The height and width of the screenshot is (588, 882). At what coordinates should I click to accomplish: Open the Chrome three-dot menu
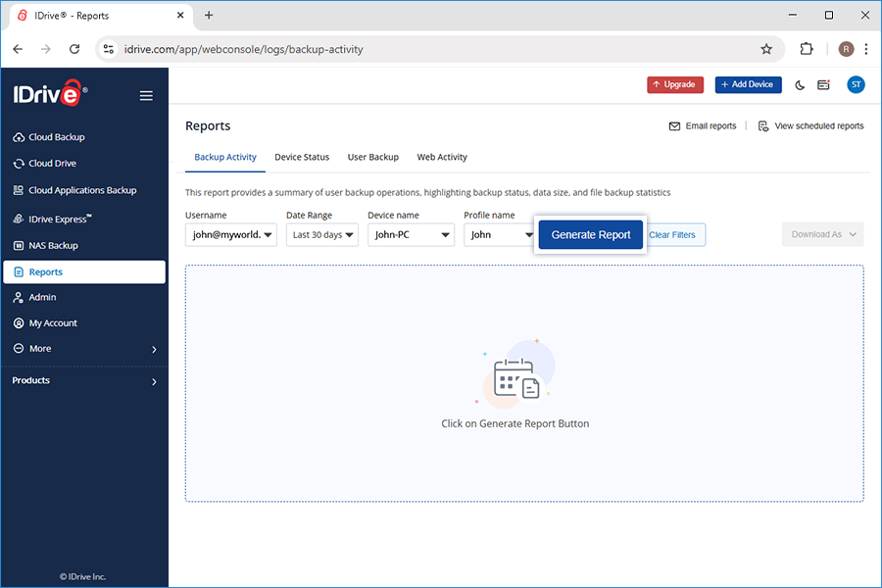pos(866,49)
